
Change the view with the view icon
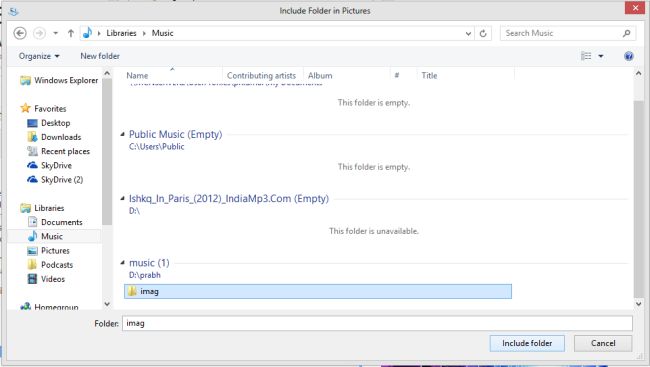[586, 56]
